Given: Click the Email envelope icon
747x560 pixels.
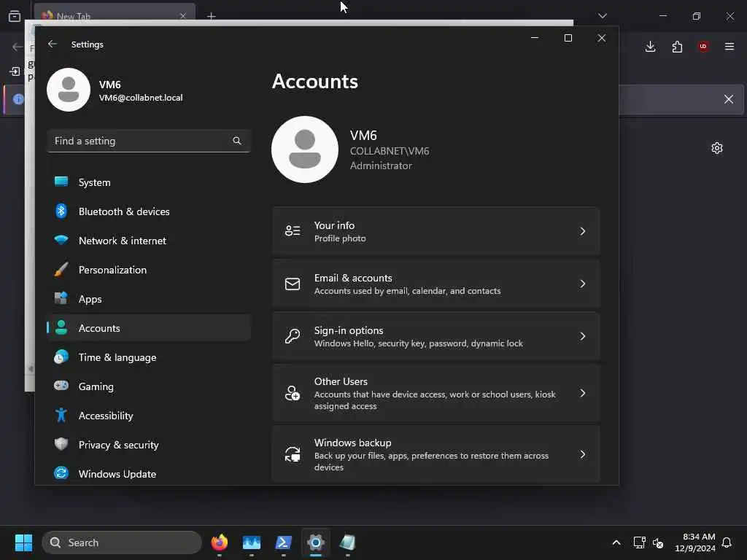Looking at the screenshot, I should 293,284.
